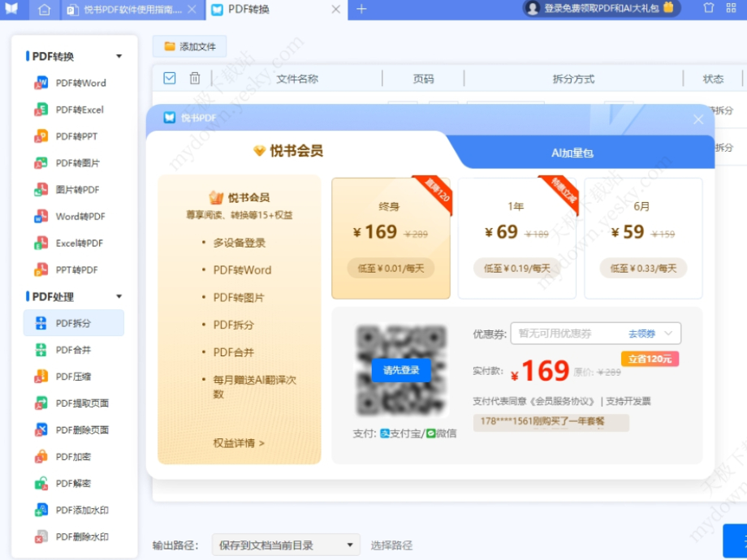Open the 优惠券 coupon dropdown

click(595, 334)
